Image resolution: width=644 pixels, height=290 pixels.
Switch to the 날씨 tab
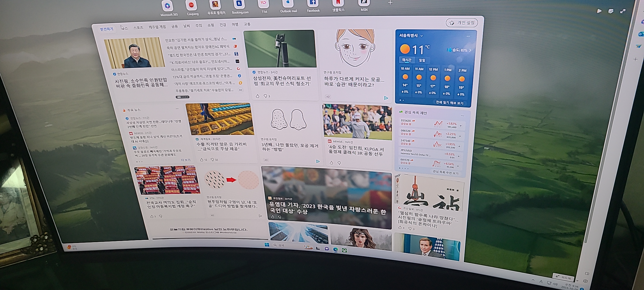[186, 26]
